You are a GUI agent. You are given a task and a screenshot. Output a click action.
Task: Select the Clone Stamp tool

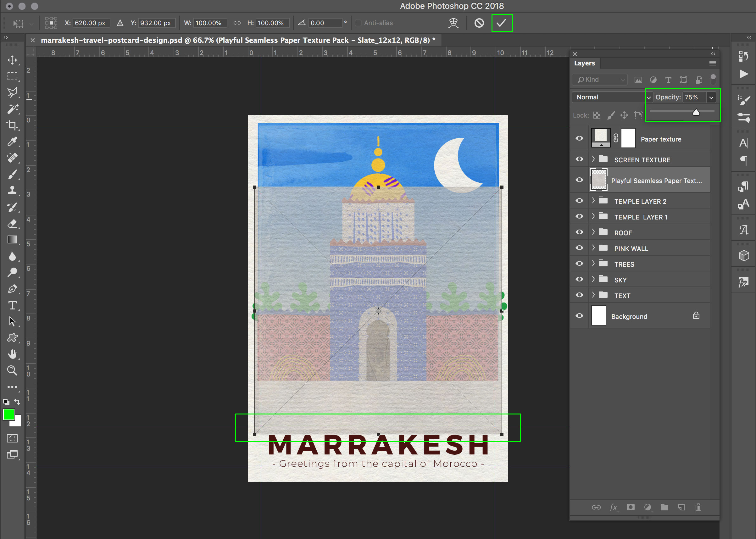(12, 191)
